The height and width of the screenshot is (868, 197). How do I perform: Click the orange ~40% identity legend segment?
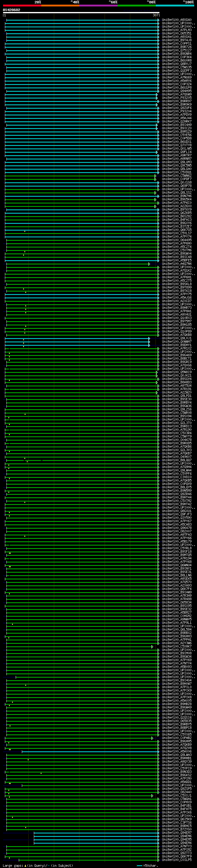(x=60, y=6)
